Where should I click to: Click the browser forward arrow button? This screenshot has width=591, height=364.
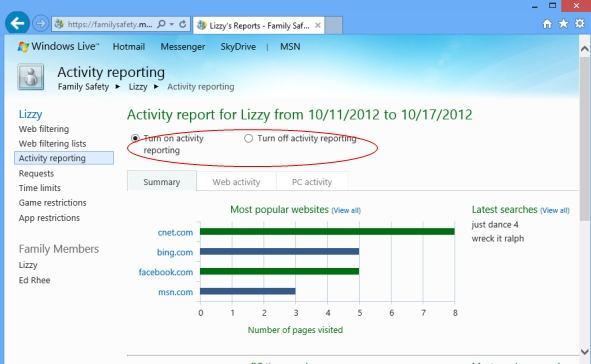click(40, 24)
